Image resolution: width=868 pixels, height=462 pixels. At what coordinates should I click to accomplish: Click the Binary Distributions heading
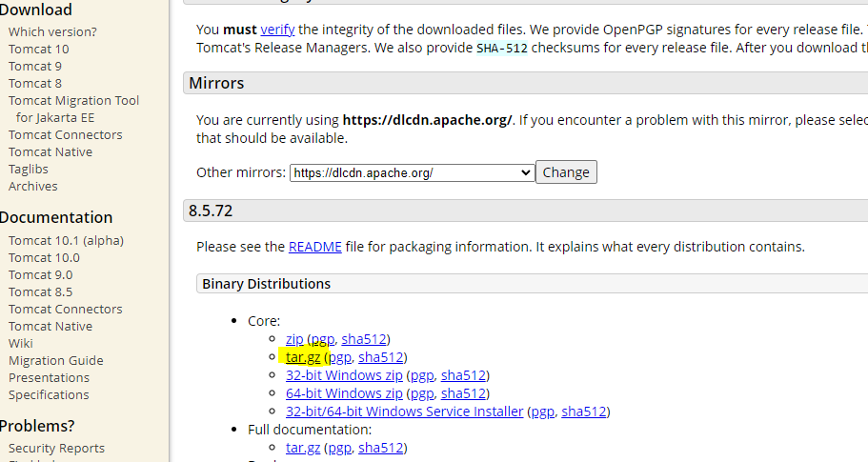[x=266, y=284]
